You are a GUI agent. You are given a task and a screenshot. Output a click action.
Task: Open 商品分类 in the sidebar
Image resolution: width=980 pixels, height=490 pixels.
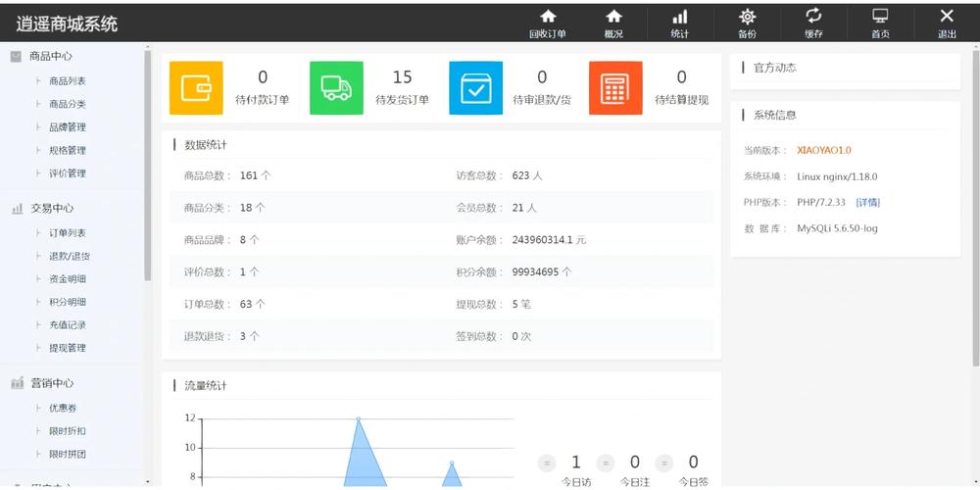pos(68,105)
